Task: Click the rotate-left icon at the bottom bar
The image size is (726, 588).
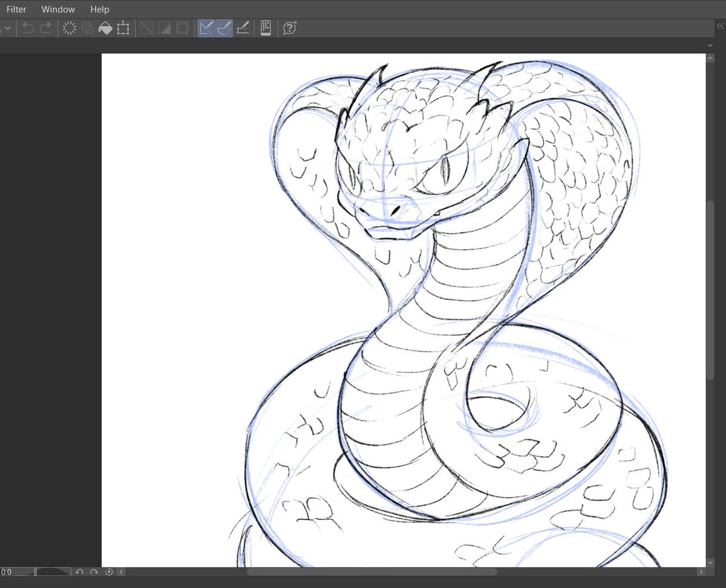Action: pyautogui.click(x=79, y=572)
